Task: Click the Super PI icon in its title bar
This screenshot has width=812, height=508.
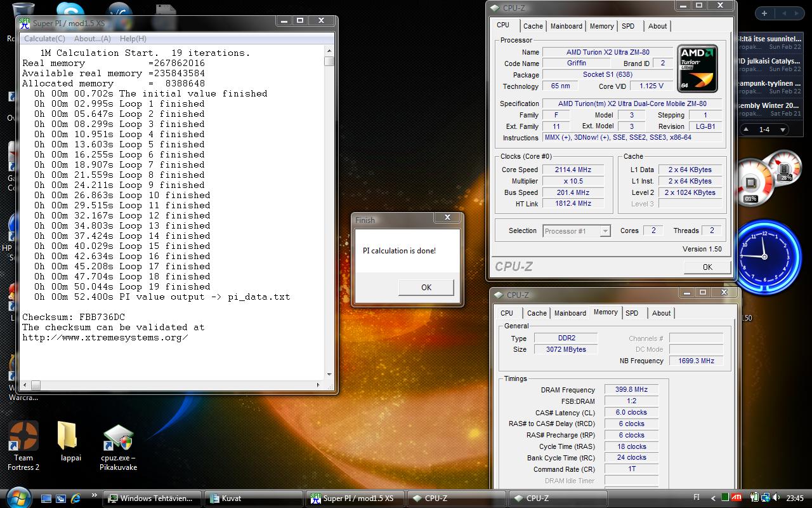Action: tap(25, 23)
